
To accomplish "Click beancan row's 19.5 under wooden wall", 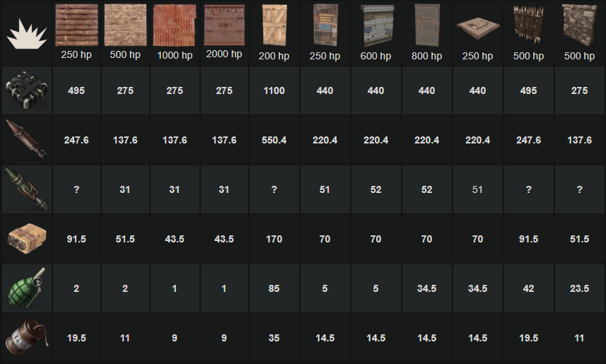I will point(76,338).
